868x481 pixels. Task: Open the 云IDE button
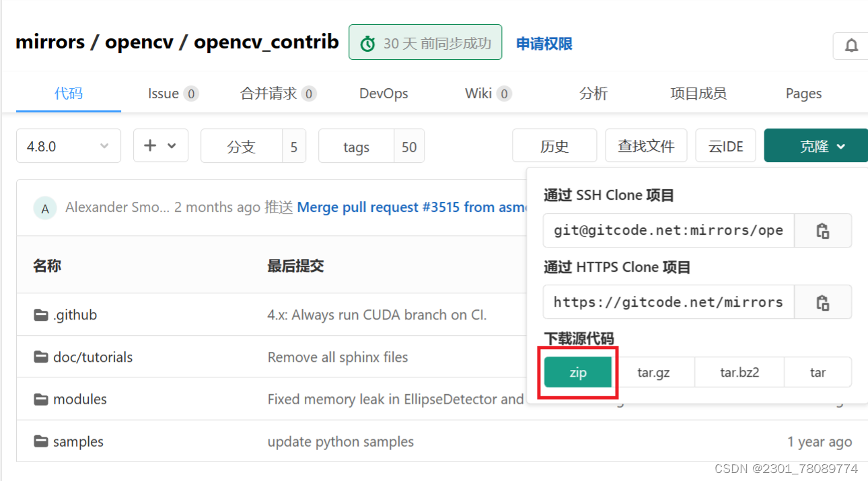click(x=725, y=145)
